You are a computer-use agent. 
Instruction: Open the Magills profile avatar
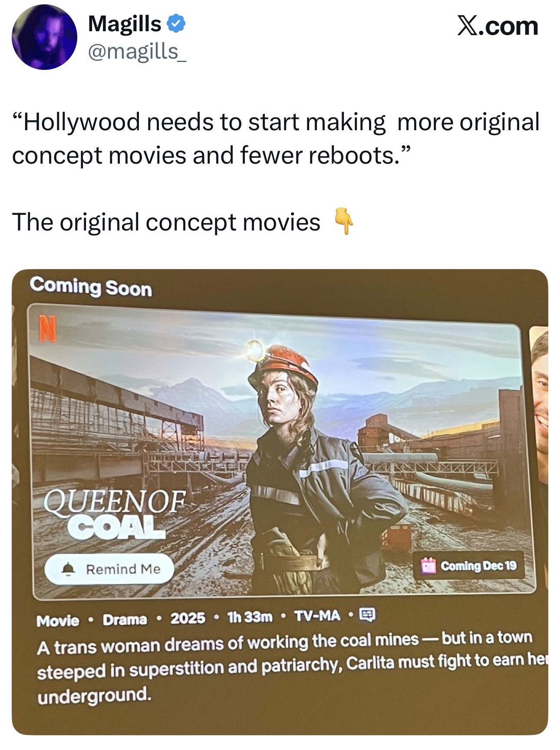pos(44,37)
